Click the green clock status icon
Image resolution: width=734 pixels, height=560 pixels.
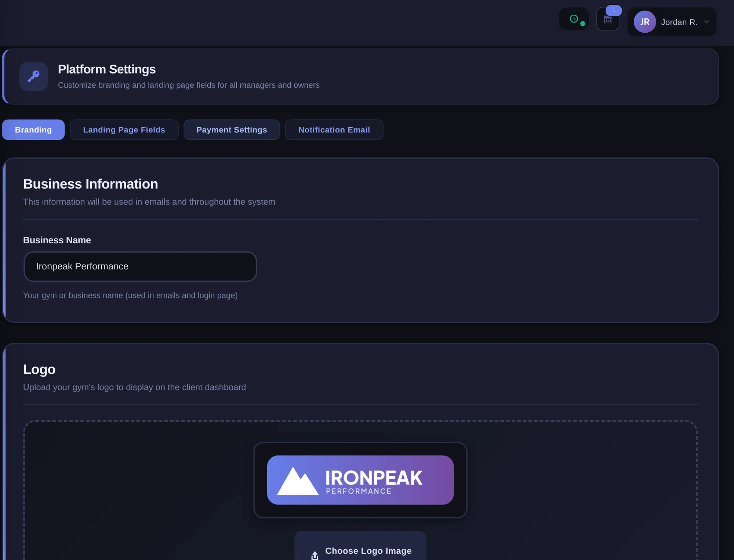[574, 19]
